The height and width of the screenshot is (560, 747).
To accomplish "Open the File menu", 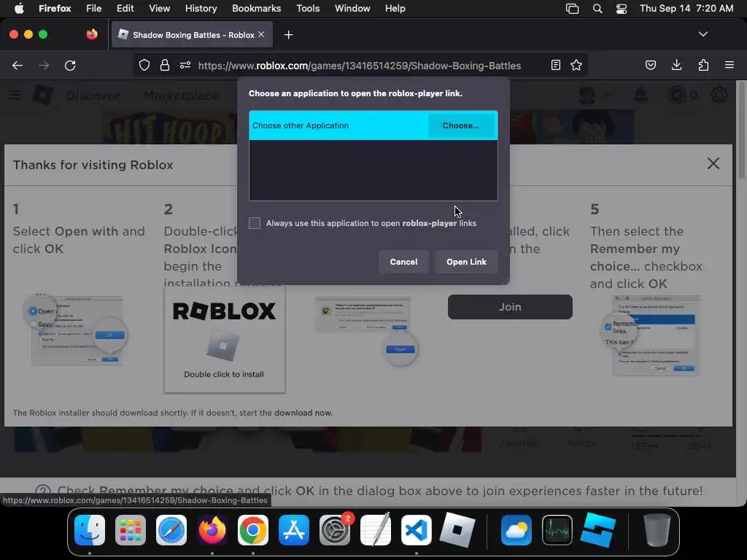I will (x=94, y=8).
